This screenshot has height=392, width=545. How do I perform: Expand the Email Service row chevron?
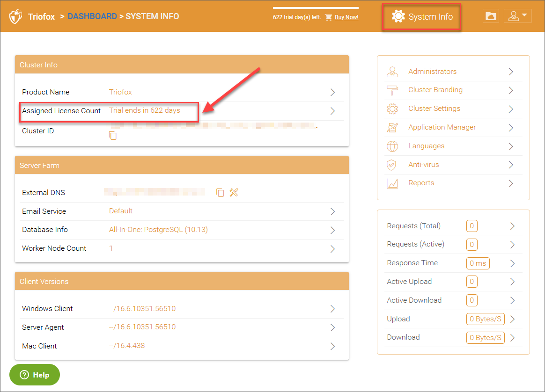332,211
